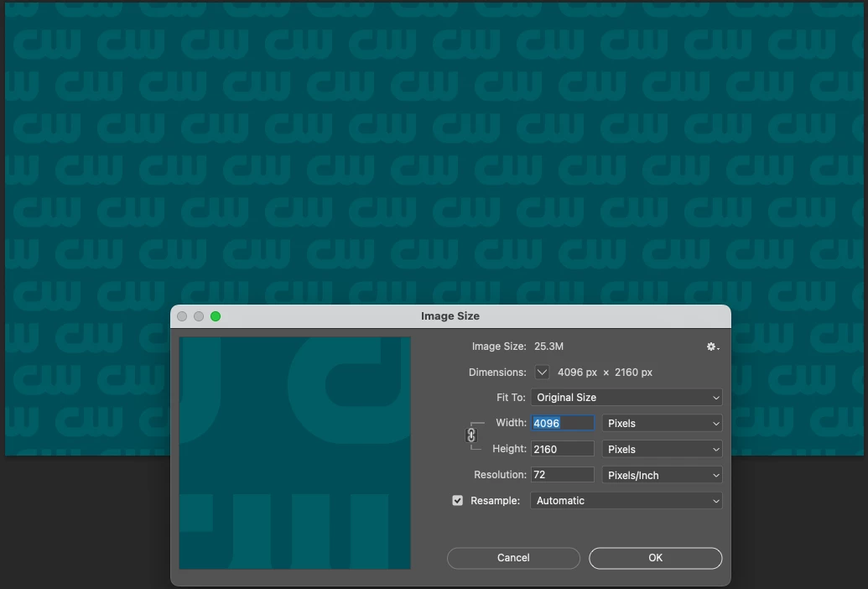Click into the Resolution field showing 72

pyautogui.click(x=563, y=475)
